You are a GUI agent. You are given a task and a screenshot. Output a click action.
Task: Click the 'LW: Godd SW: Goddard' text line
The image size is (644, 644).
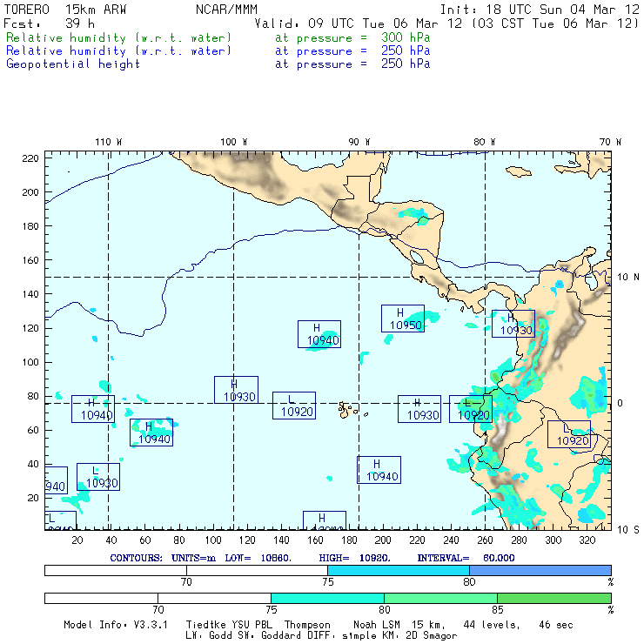257,636
